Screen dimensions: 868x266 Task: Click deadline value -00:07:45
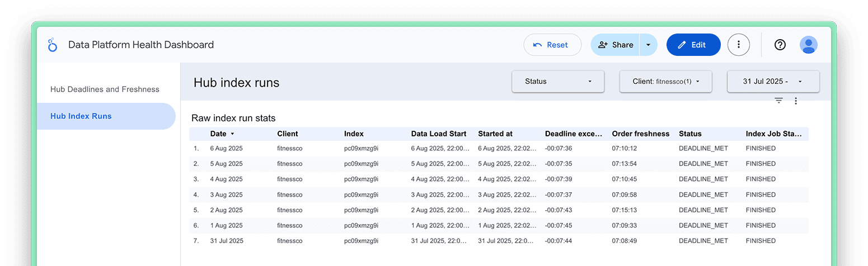559,226
